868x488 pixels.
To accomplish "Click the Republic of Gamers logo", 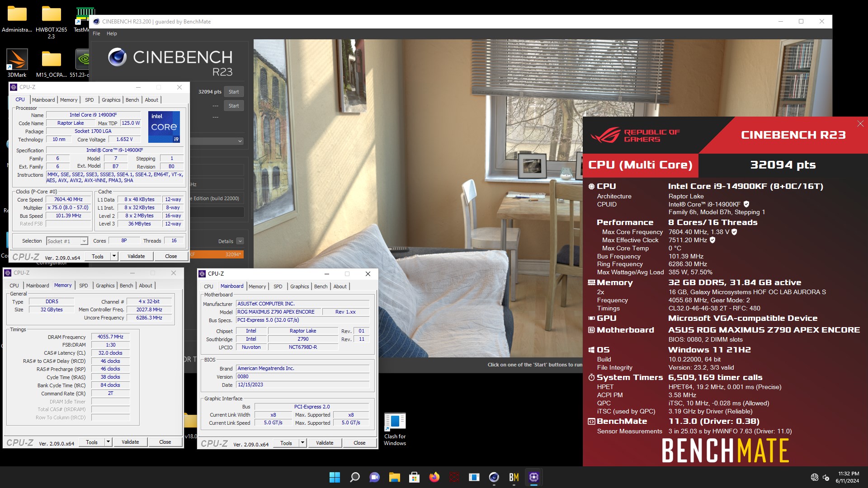I will 635,135.
